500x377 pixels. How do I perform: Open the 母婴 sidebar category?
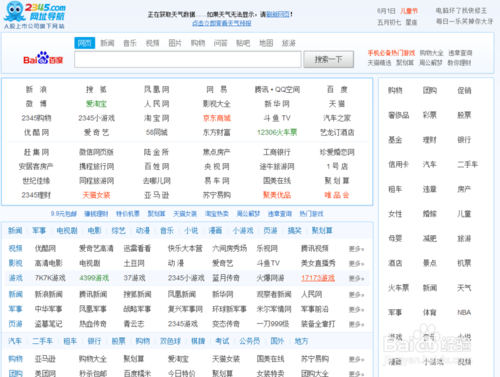coord(395,238)
